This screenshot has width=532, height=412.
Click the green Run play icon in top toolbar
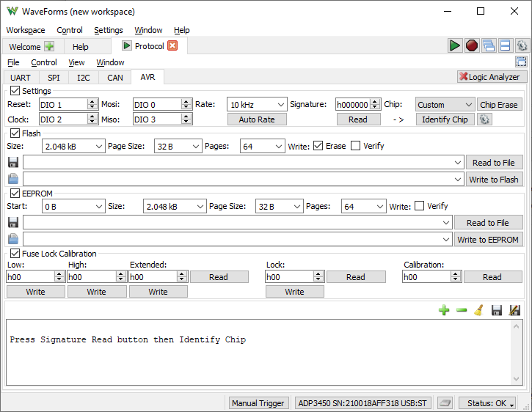[x=454, y=45]
